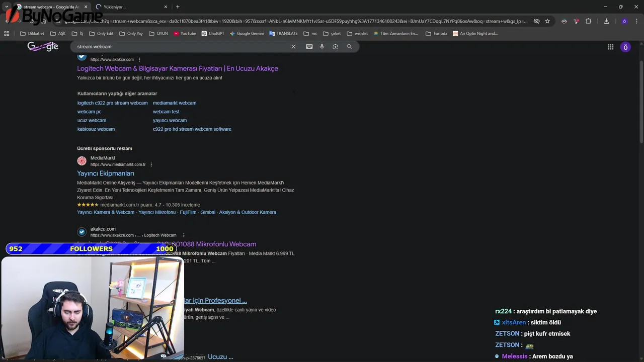Open Air Optix Night and... bookmark

pos(475,34)
